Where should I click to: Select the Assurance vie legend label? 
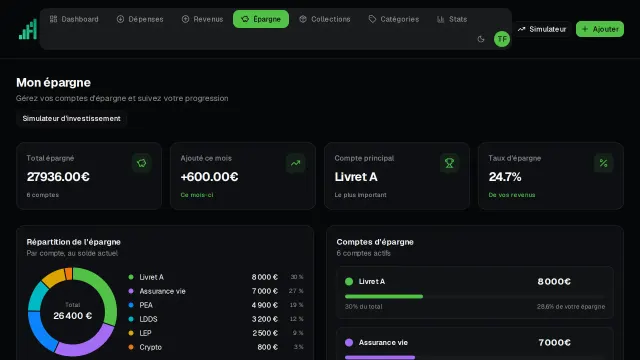[x=162, y=291]
